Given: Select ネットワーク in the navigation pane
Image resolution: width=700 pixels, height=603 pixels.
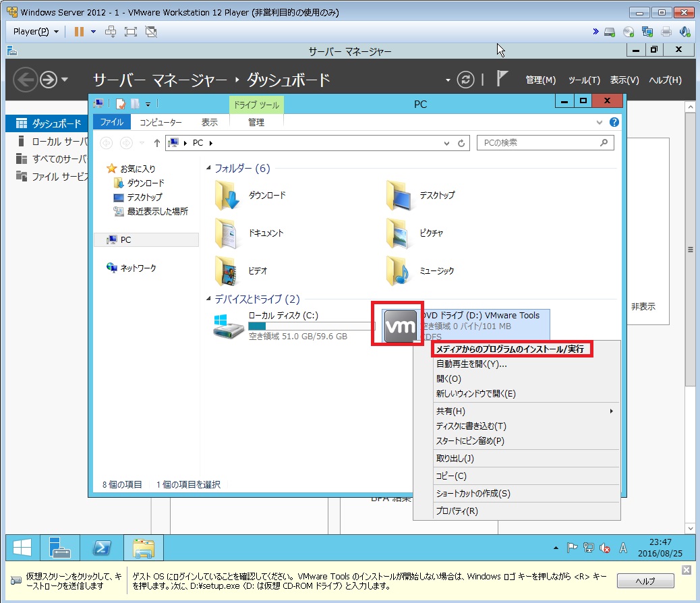Looking at the screenshot, I should click(132, 268).
